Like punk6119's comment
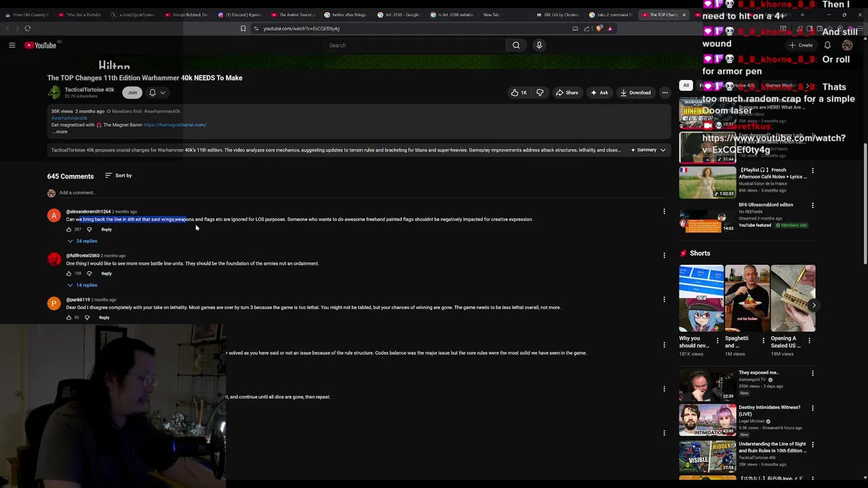The height and width of the screenshot is (488, 868). pyautogui.click(x=68, y=318)
